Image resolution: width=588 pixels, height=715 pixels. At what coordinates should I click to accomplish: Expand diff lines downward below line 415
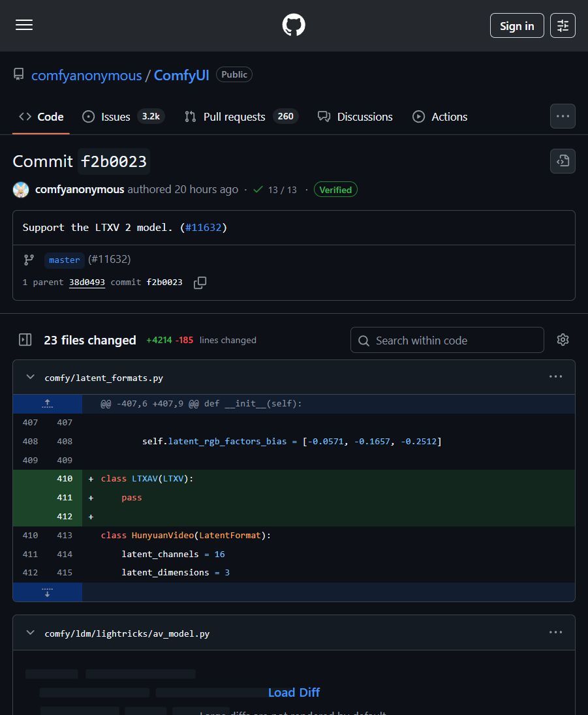(x=48, y=592)
